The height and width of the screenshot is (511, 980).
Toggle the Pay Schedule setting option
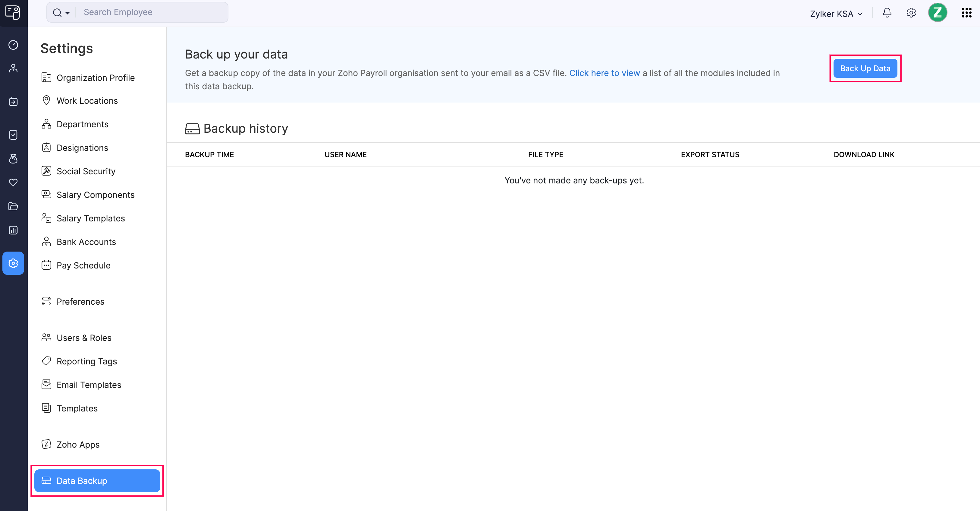pyautogui.click(x=83, y=265)
